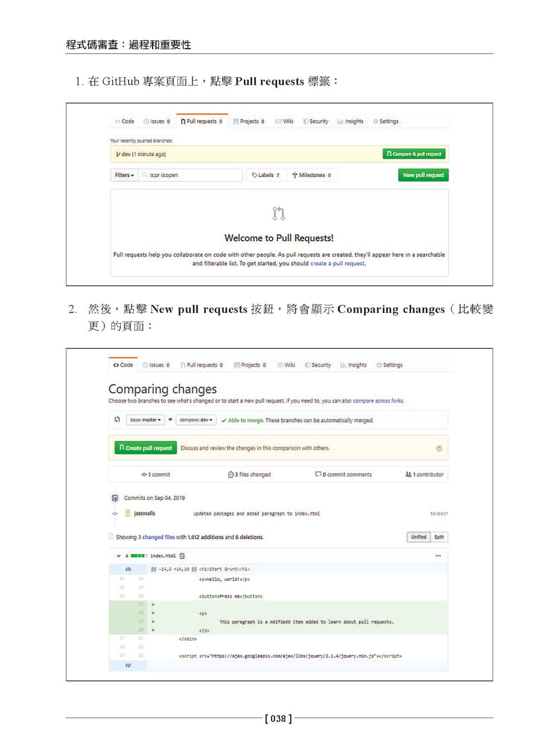Expand hidden lines above diff hunk
Image resolution: width=559 pixels, height=756 pixels.
coord(128,569)
